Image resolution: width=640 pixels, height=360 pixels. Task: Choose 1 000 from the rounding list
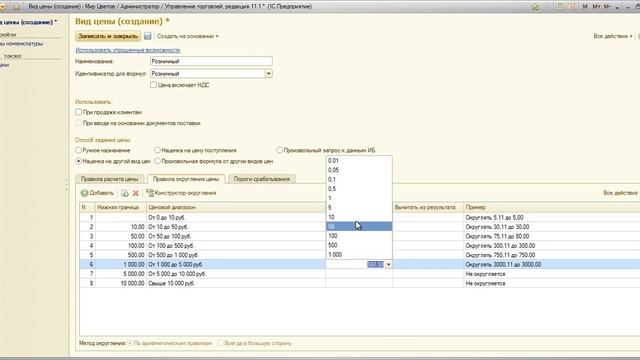[x=359, y=255]
